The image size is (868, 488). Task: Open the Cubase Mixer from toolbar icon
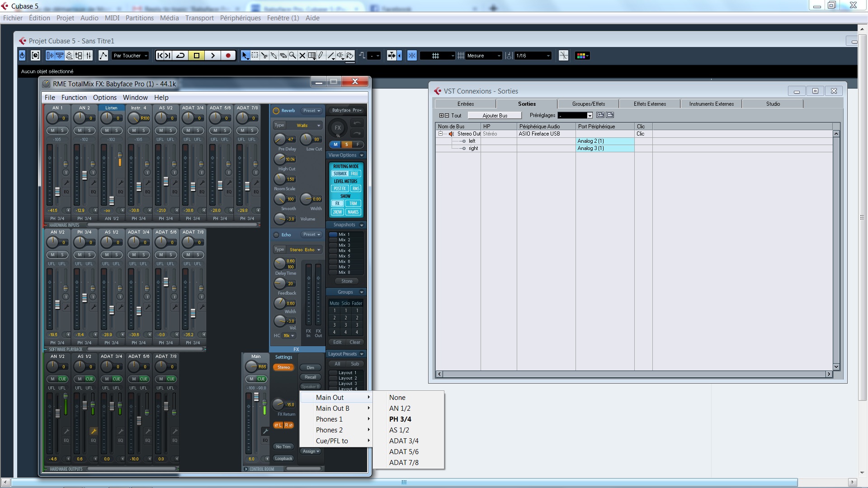[x=89, y=56]
